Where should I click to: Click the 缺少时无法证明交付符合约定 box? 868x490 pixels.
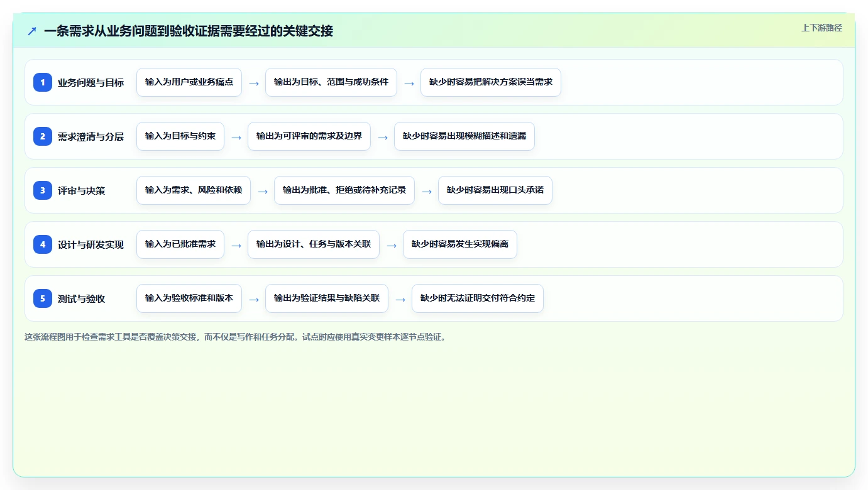point(478,298)
